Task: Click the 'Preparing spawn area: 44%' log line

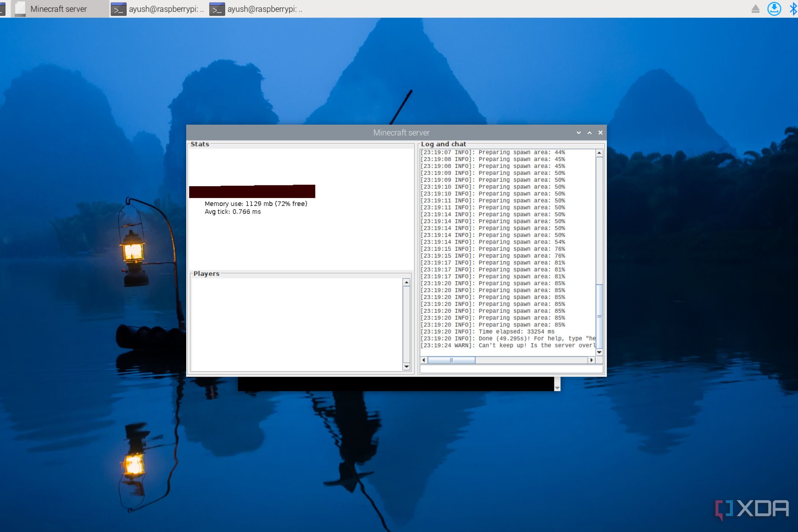Action: coord(492,152)
